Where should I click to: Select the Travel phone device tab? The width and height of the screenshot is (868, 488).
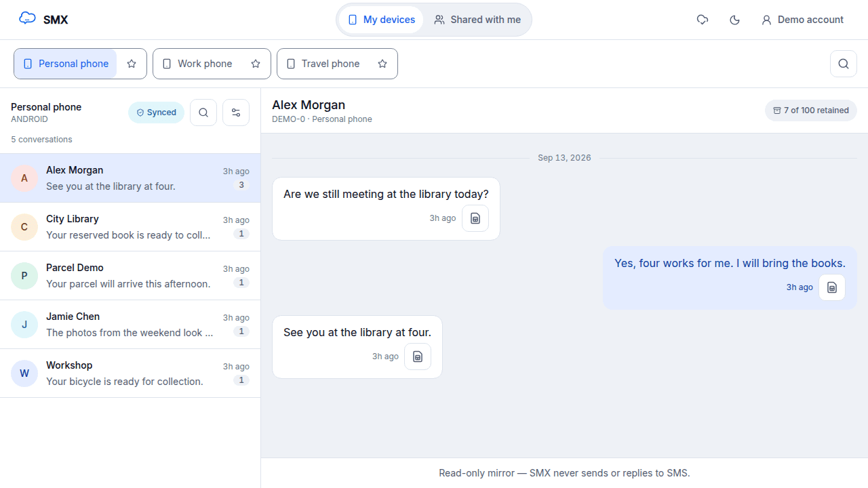pyautogui.click(x=323, y=64)
